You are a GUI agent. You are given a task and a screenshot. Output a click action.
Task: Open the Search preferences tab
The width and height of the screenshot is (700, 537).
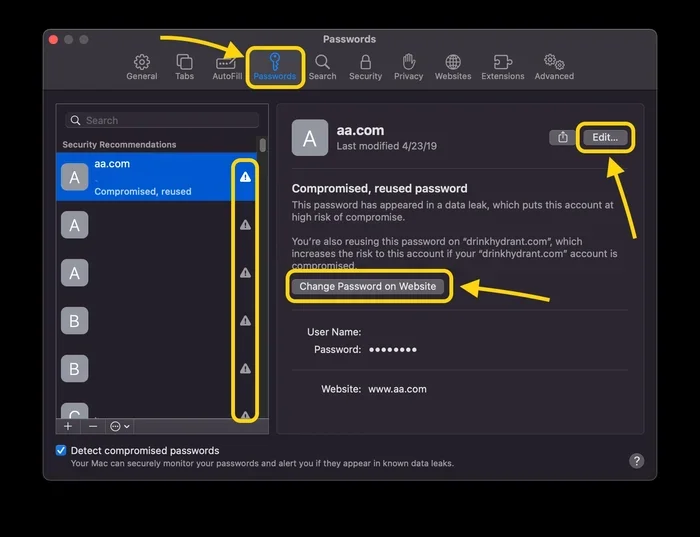click(x=322, y=67)
